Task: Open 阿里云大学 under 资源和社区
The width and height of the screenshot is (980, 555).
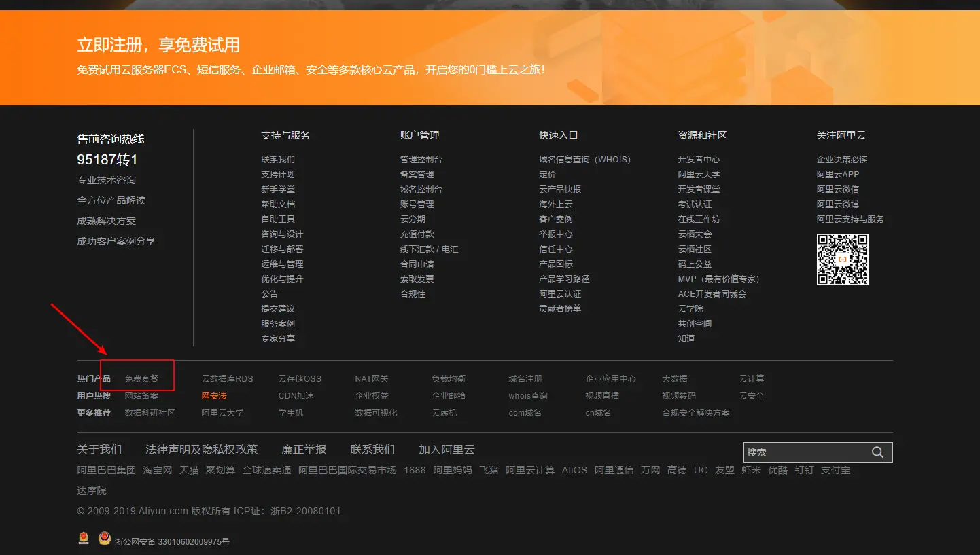Action: [x=697, y=174]
